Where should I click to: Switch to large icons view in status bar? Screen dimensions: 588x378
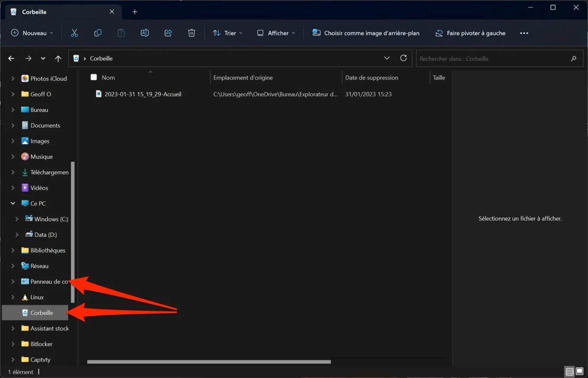coord(579,372)
